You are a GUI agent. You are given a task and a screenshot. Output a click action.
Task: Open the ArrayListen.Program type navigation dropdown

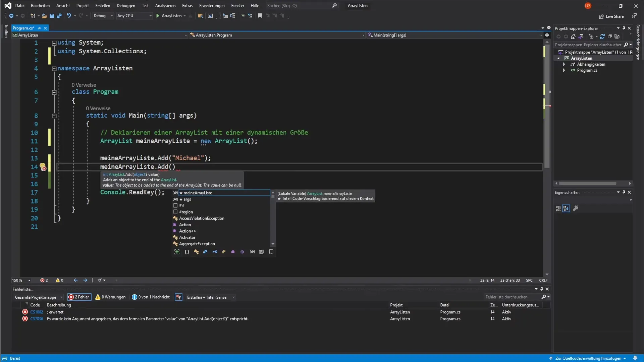coord(277,35)
